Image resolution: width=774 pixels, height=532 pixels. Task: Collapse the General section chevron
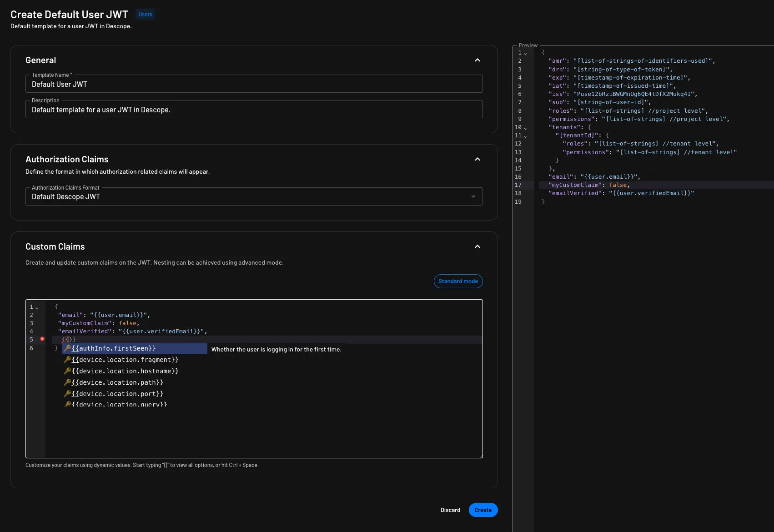477,60
